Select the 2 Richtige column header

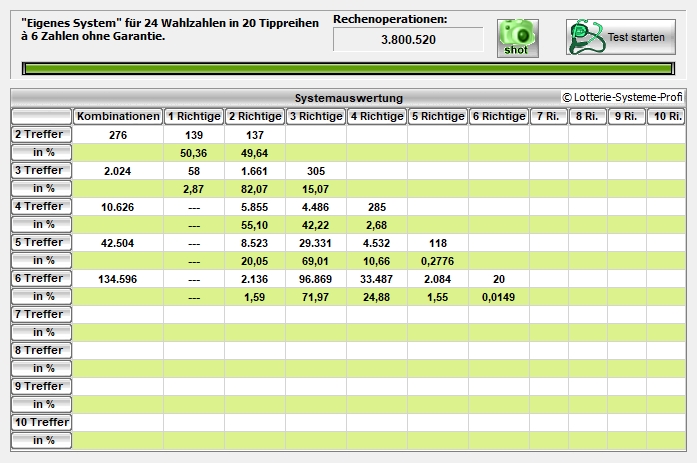tap(255, 116)
